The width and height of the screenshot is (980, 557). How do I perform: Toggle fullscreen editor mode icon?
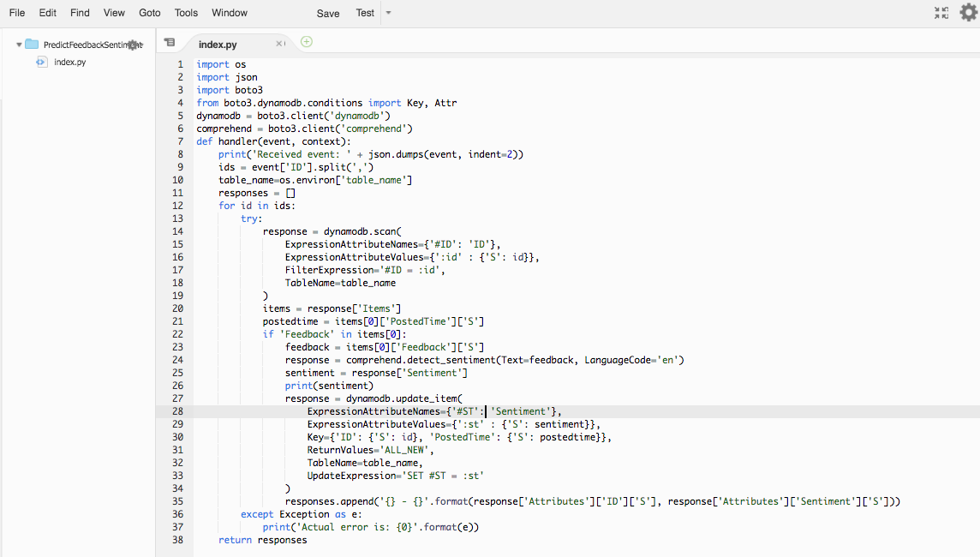point(941,13)
